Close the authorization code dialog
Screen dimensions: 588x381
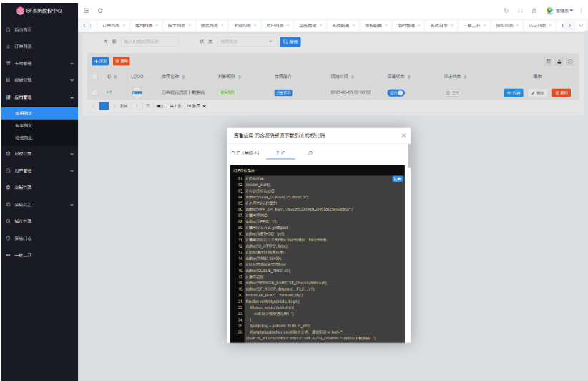click(x=403, y=135)
